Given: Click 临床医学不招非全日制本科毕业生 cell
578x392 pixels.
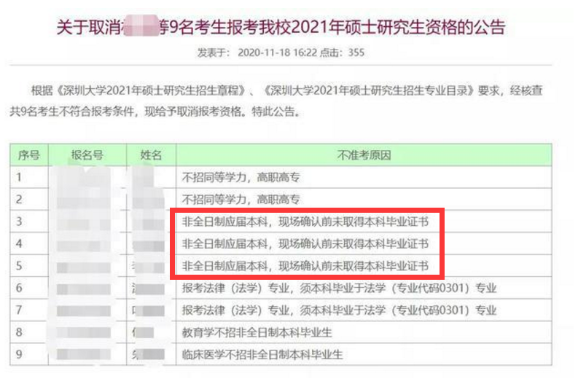Looking at the screenshot, I should click(364, 354).
